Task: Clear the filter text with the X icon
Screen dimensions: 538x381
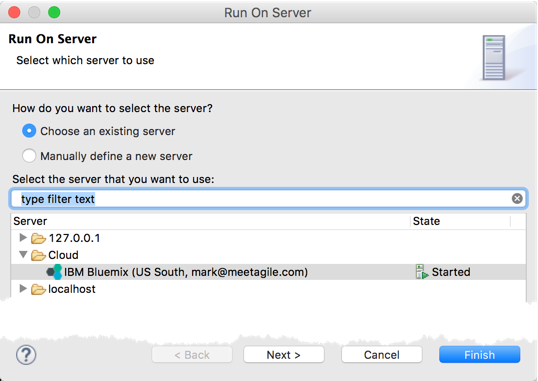Action: click(x=517, y=198)
